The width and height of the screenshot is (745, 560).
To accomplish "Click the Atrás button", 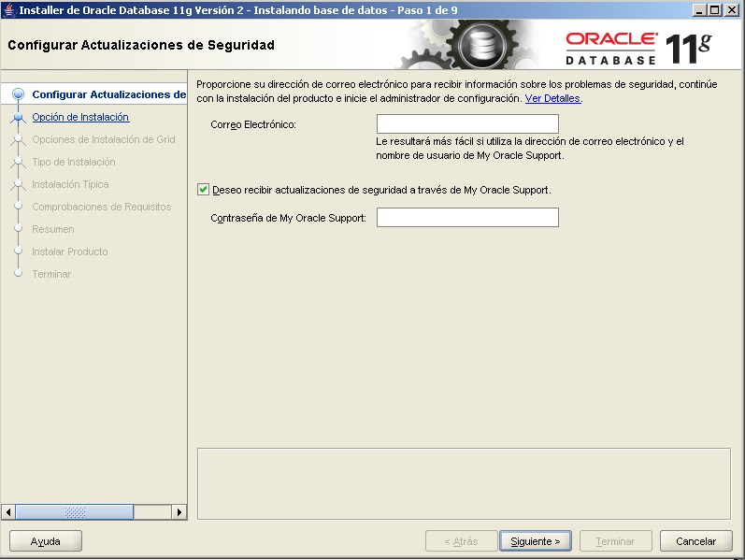I will coord(462,541).
